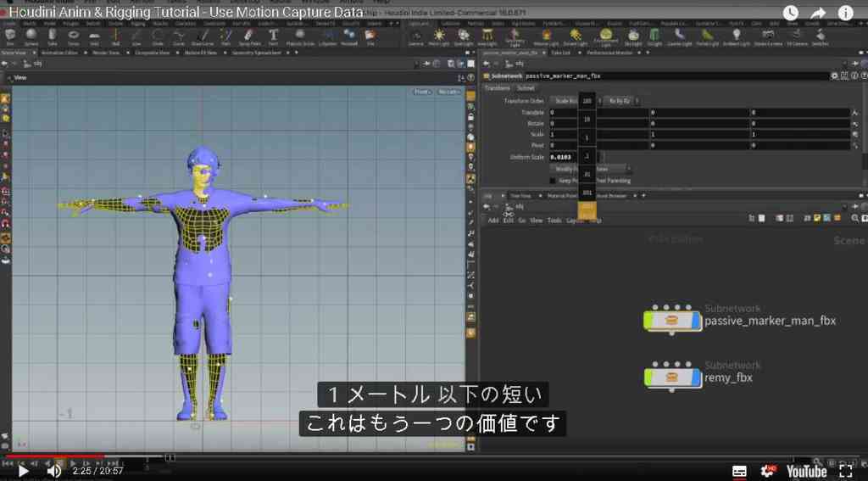Add a Volume Light from shelf
The height and width of the screenshot is (481, 868).
pyautogui.click(x=547, y=37)
